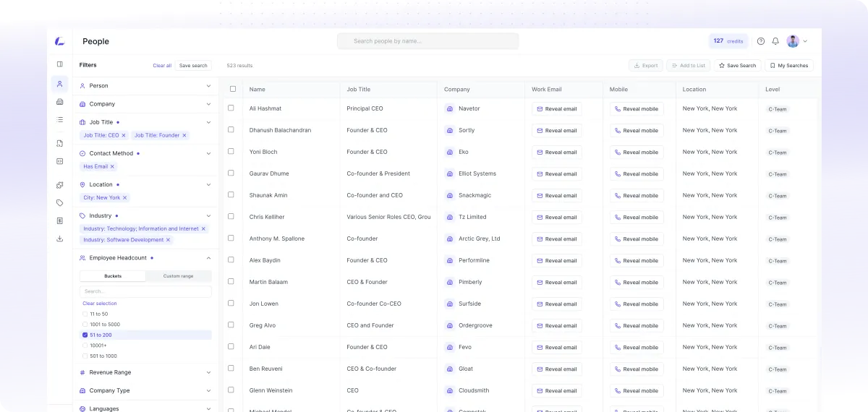Reveal email for Dhanush Balachandran
Viewport: 868px width, 412px height.
tap(556, 131)
